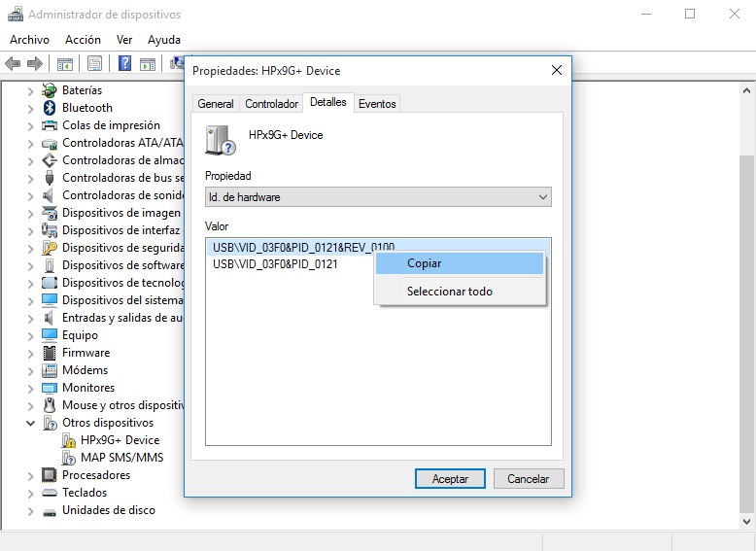This screenshot has height=551, width=756.
Task: Click the Monitores display icon
Action: pos(50,388)
